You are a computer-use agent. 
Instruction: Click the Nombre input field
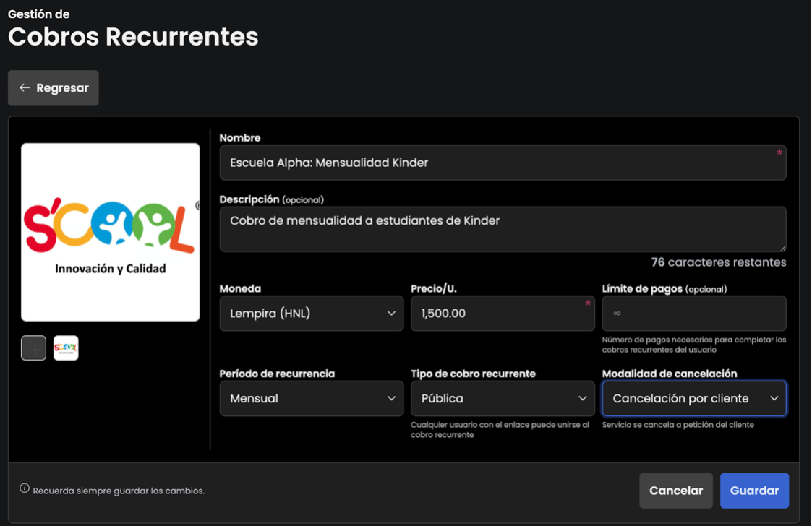(x=503, y=163)
